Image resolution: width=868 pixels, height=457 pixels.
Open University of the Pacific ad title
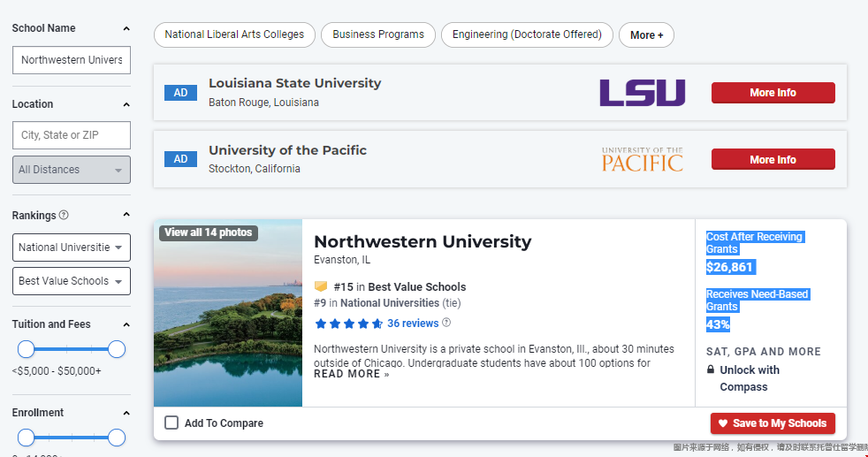pyautogui.click(x=287, y=150)
